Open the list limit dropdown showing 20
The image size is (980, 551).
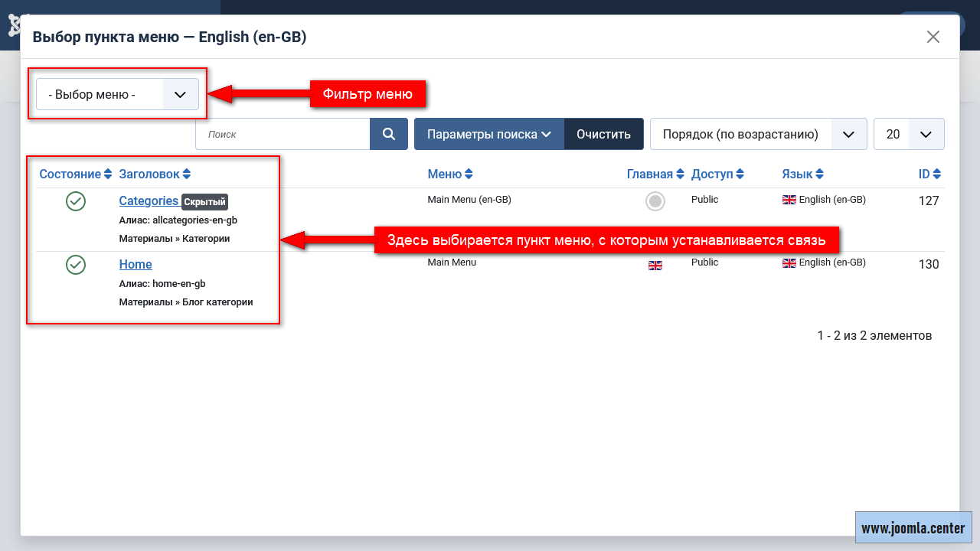coord(909,134)
